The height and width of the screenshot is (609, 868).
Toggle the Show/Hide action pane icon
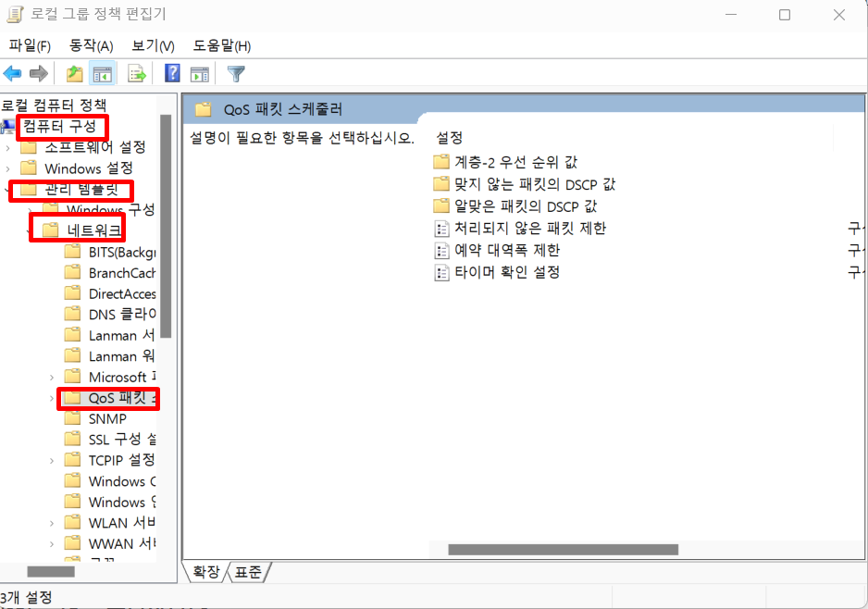pyautogui.click(x=199, y=73)
